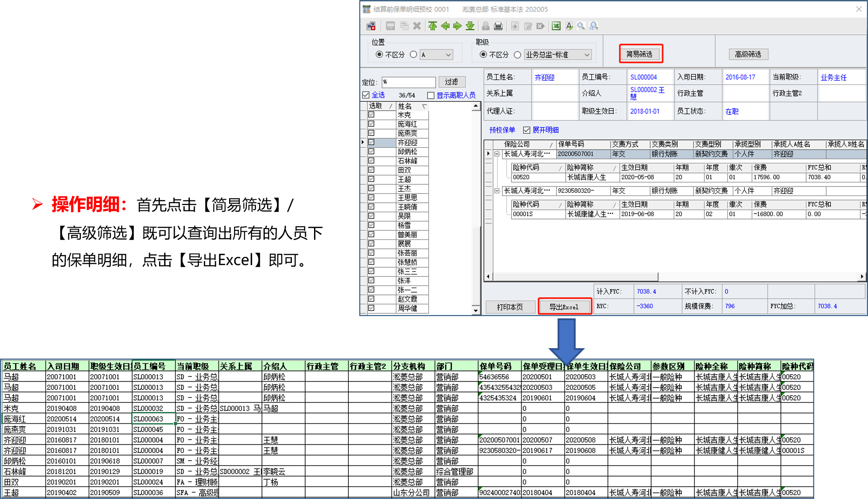Enable the 显示离职人员 checkbox
Viewport: 868px width, 499px height.
tap(431, 95)
